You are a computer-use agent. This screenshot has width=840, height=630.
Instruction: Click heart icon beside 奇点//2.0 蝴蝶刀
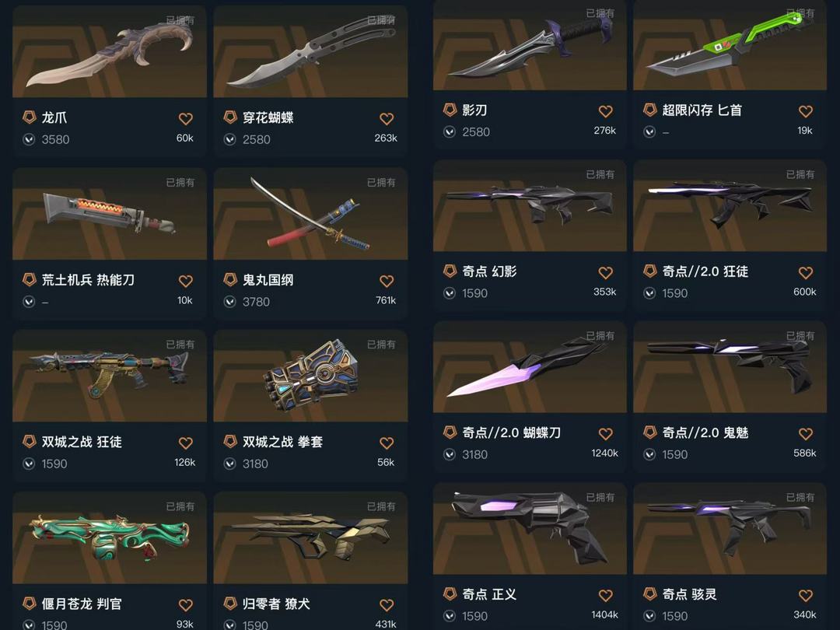tap(605, 434)
